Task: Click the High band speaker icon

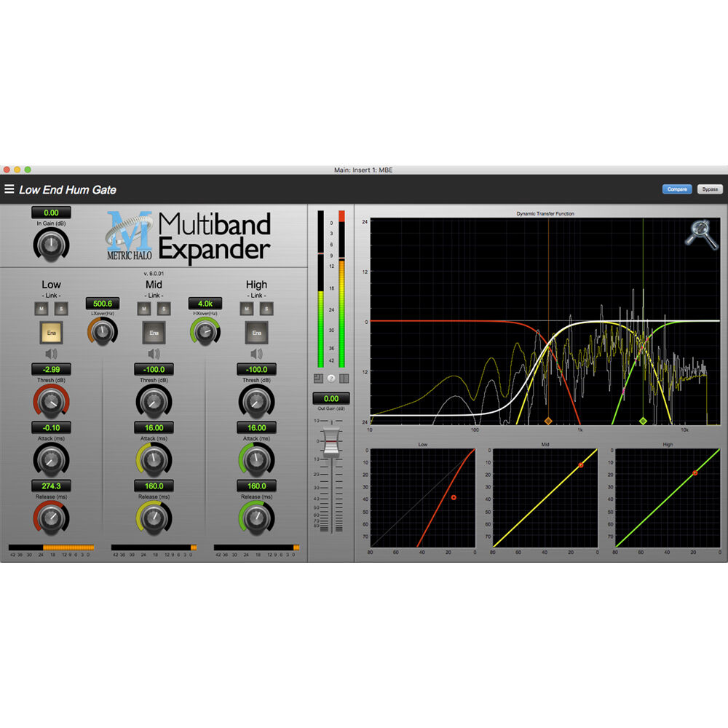Action: (x=256, y=355)
